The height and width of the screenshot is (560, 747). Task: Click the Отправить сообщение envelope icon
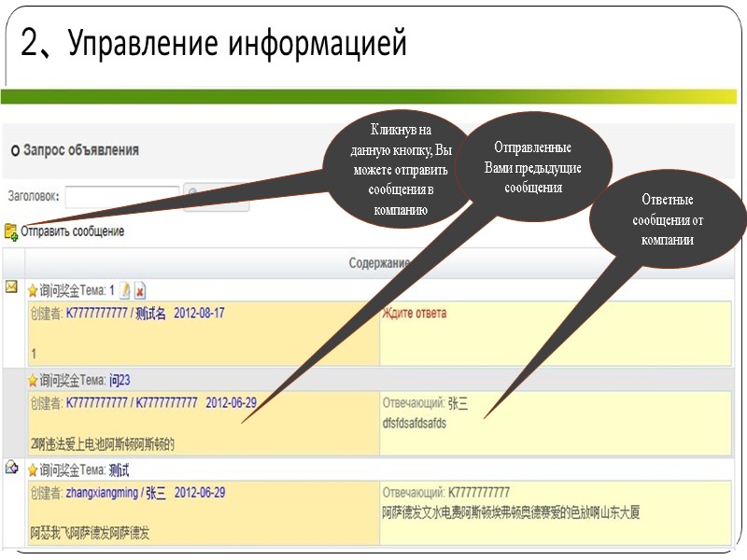click(11, 231)
